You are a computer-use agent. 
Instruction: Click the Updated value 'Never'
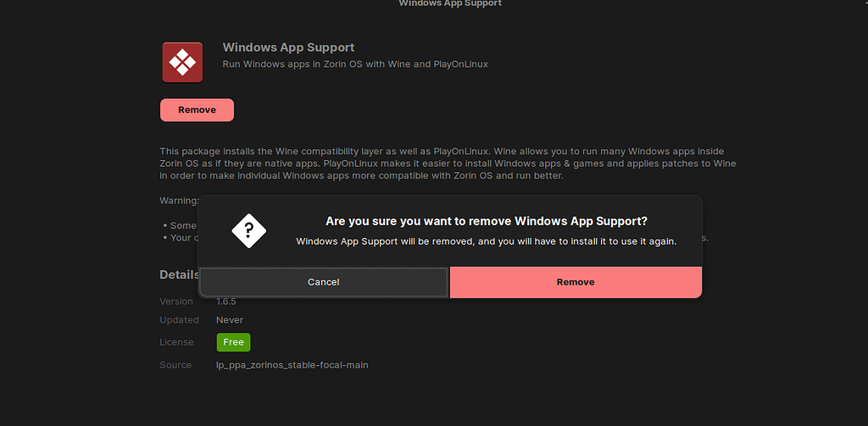[230, 320]
